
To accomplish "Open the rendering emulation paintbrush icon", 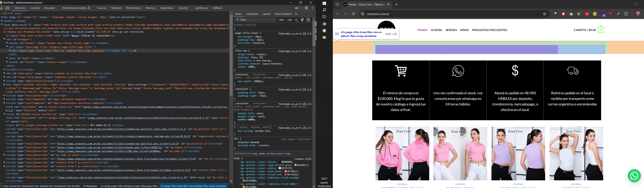I will tap(302, 20).
